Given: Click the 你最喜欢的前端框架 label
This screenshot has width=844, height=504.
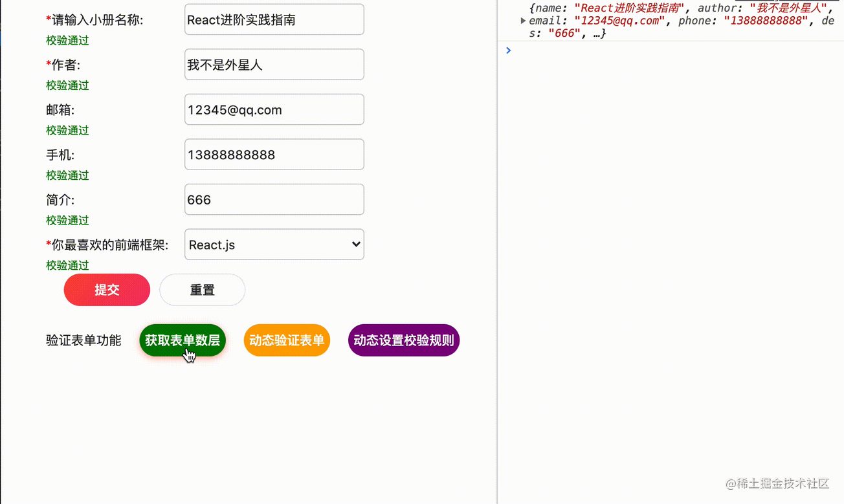Looking at the screenshot, I should pos(107,245).
